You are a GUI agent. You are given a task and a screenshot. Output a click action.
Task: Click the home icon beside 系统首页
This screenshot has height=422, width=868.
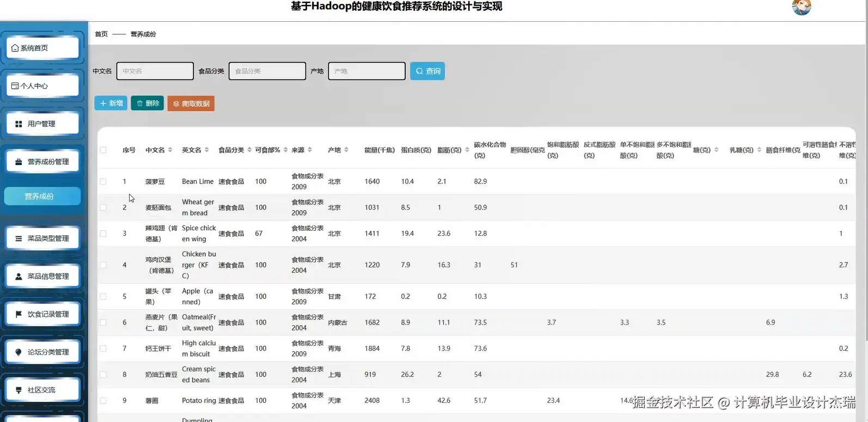tap(15, 48)
